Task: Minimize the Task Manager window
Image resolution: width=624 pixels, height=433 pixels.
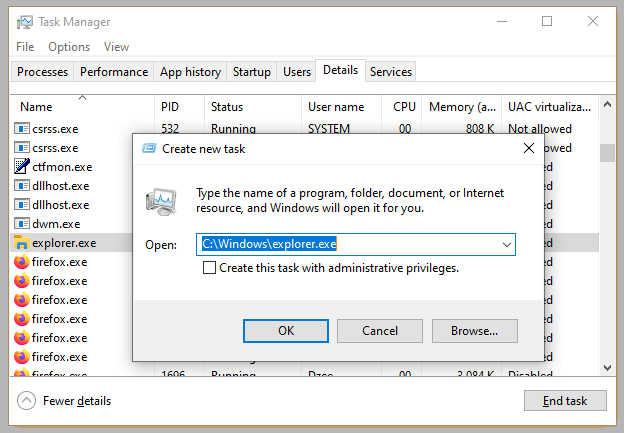Action: pos(502,21)
